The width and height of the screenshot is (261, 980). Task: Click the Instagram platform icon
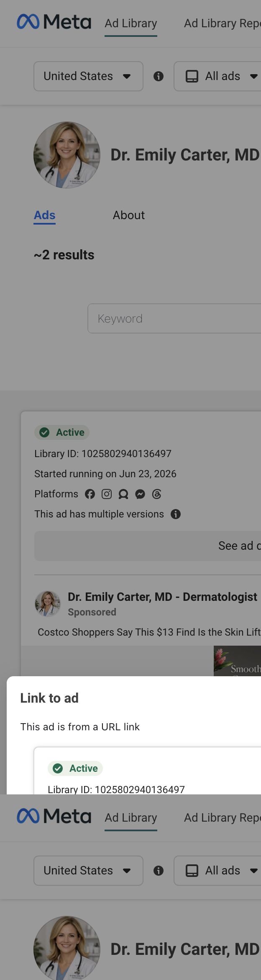coord(107,494)
